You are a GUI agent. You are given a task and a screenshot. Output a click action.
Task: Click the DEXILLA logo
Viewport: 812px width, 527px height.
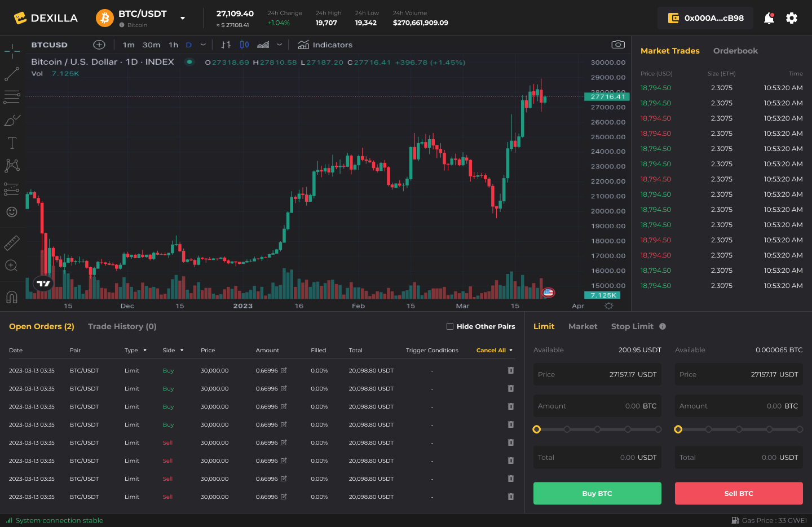[x=46, y=18]
